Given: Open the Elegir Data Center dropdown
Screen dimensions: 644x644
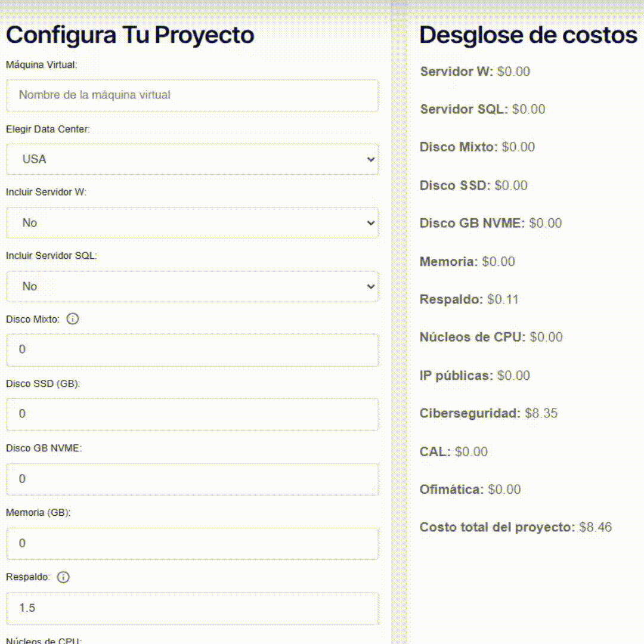Looking at the screenshot, I should click(x=192, y=159).
